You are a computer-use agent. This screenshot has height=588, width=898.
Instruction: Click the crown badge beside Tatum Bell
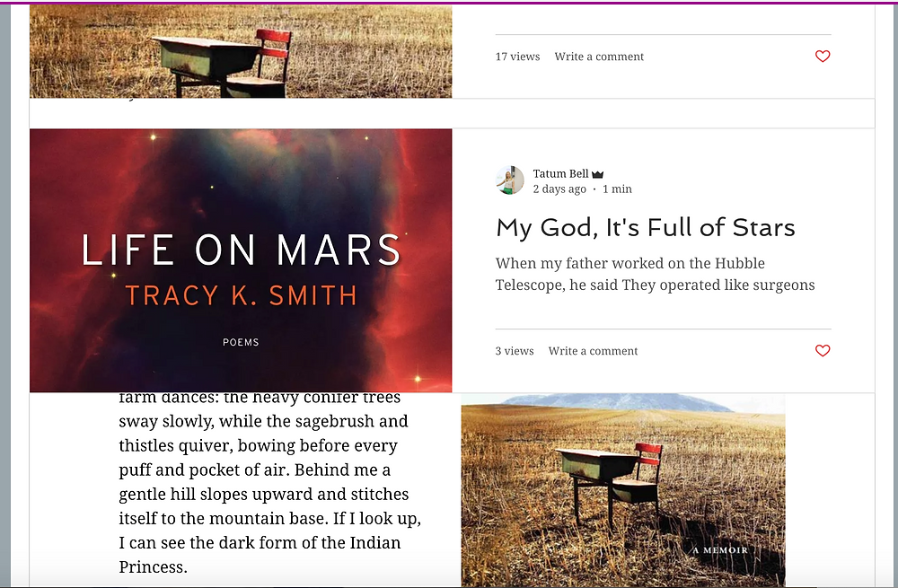[597, 174]
